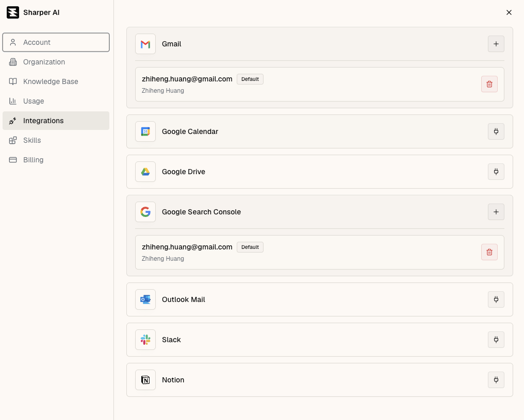524x420 pixels.
Task: Select Integrations in the sidebar
Action: click(x=56, y=121)
